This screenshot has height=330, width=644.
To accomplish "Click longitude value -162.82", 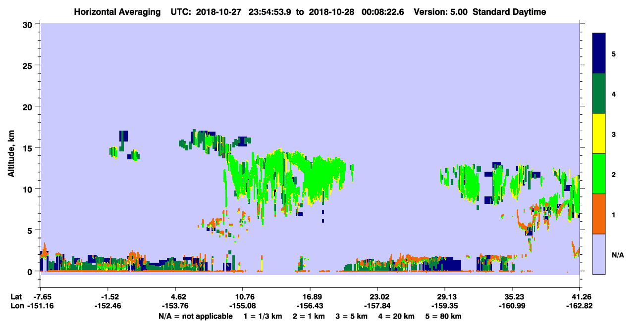I will coord(580,306).
